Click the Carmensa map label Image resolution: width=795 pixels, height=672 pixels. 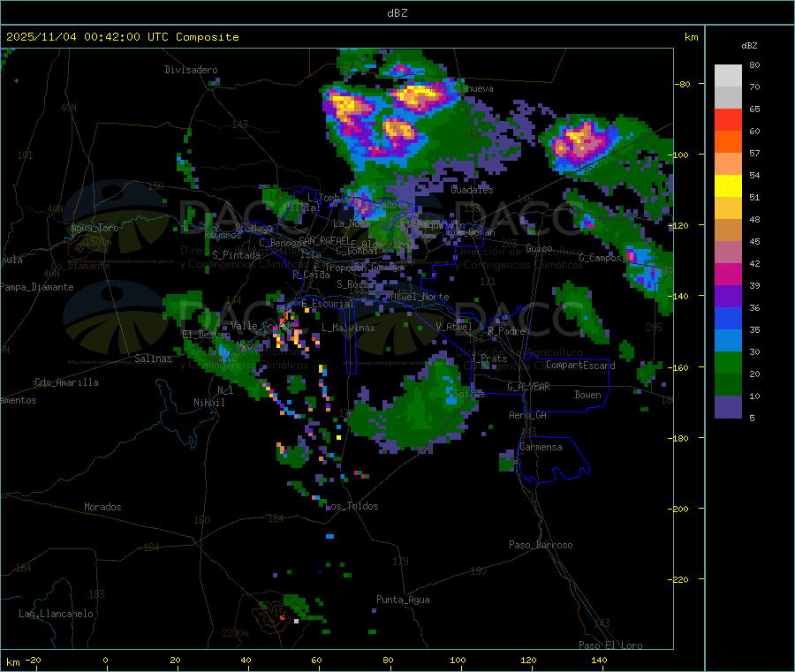point(541,448)
